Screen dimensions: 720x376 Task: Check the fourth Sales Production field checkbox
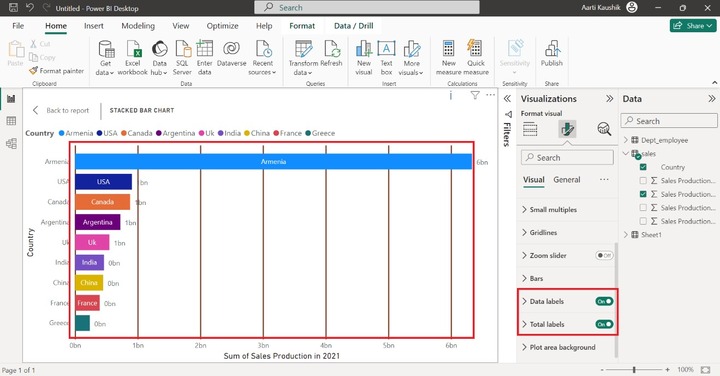[x=643, y=221]
